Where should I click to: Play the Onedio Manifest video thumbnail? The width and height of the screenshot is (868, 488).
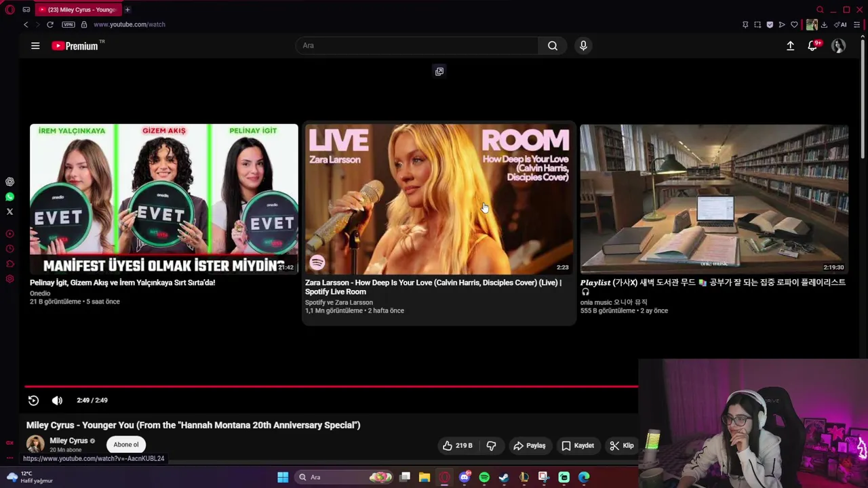click(163, 199)
